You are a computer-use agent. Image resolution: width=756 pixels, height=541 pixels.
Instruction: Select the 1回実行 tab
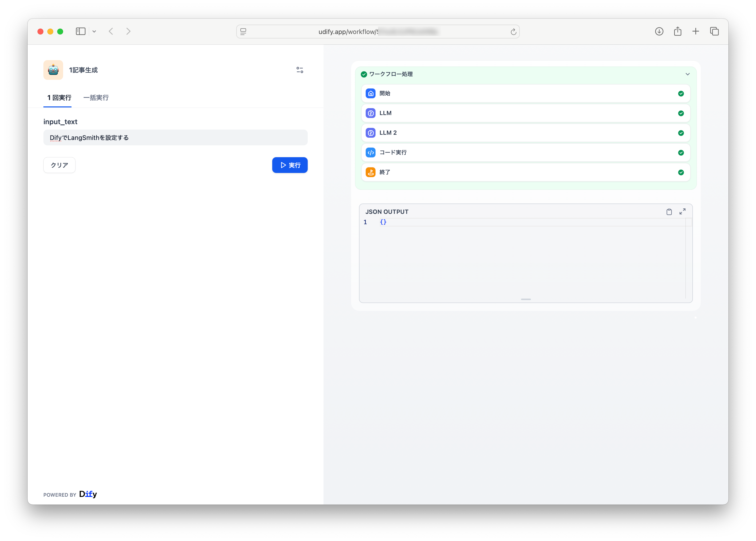(59, 98)
